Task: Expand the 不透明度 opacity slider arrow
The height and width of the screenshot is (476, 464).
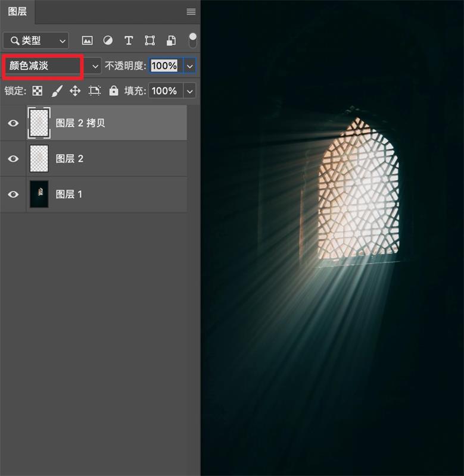Action: click(190, 66)
